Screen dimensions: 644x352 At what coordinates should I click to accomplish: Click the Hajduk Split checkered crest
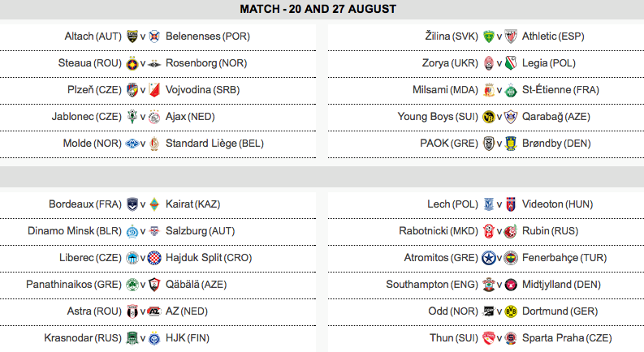click(154, 258)
